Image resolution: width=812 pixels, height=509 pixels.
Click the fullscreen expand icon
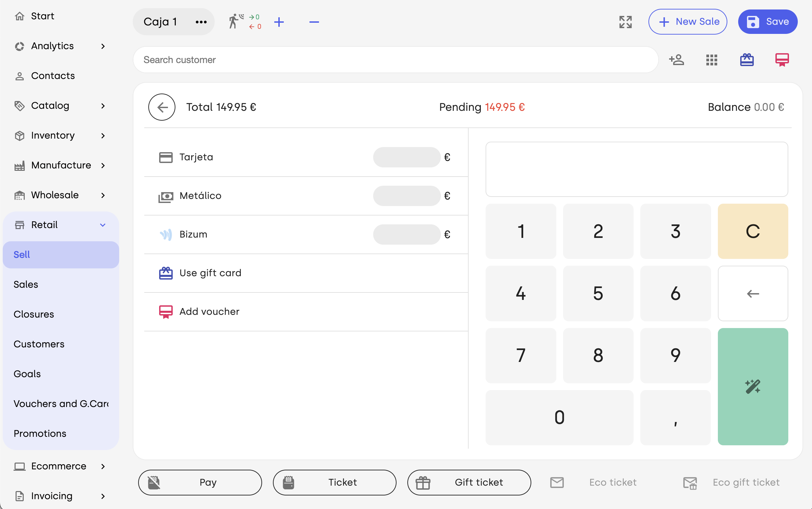(x=625, y=22)
